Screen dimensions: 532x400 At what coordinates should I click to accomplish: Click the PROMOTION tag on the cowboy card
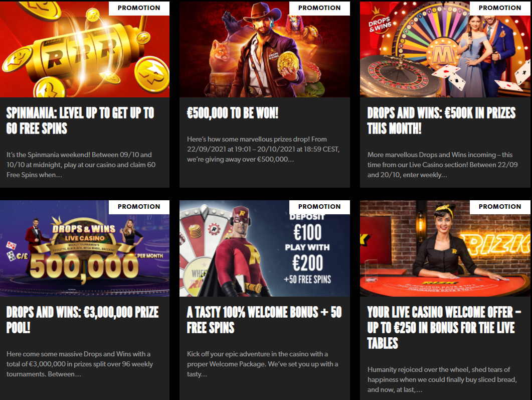point(319,8)
